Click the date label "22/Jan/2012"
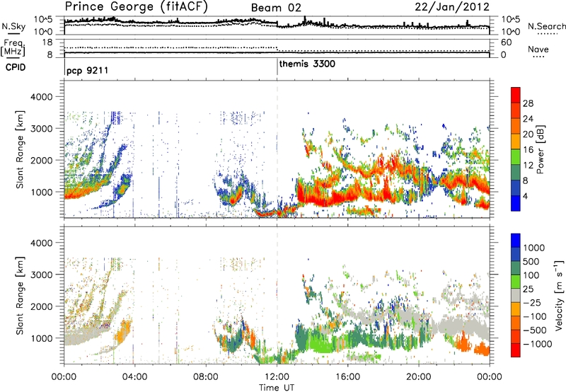Image resolution: width=566 pixels, height=392 pixels. pyautogui.click(x=452, y=7)
